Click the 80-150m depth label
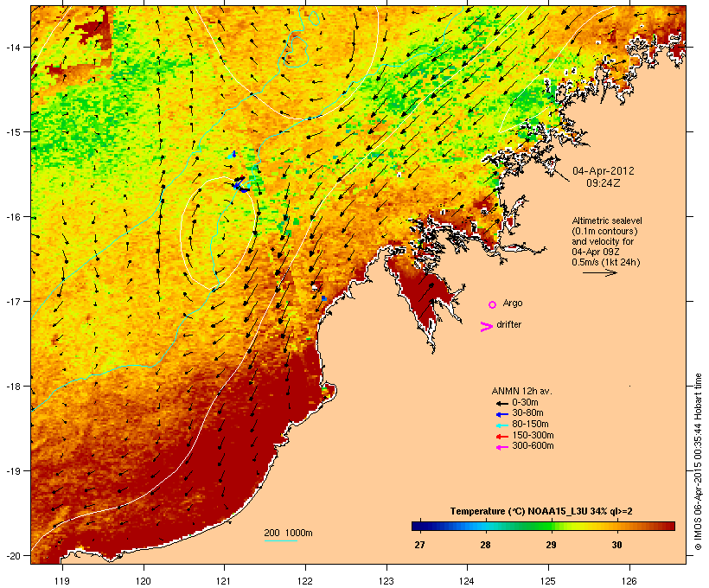This screenshot has width=709, height=588. (530, 425)
